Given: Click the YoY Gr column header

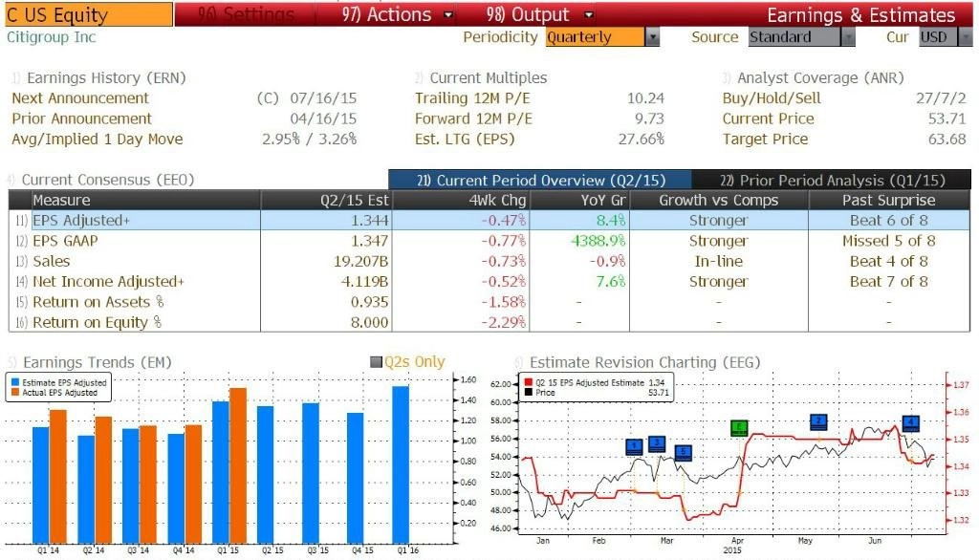Looking at the screenshot, I should coord(580,201).
